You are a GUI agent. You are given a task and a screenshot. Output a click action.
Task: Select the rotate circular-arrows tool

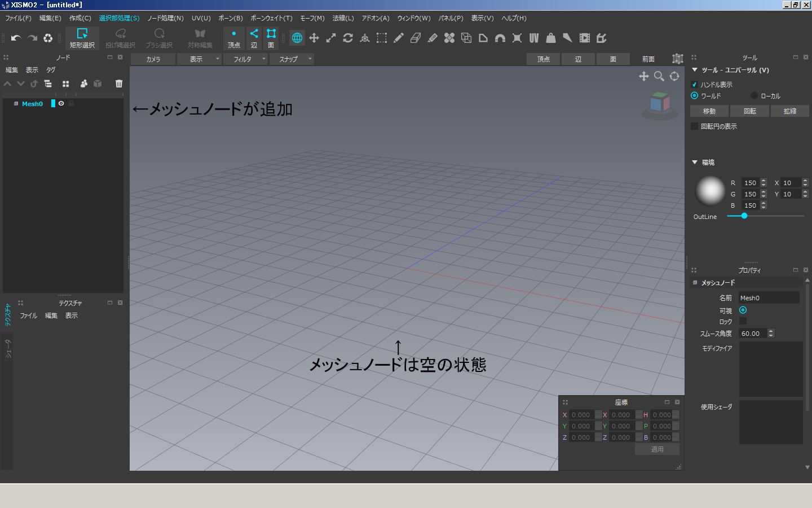(x=348, y=38)
